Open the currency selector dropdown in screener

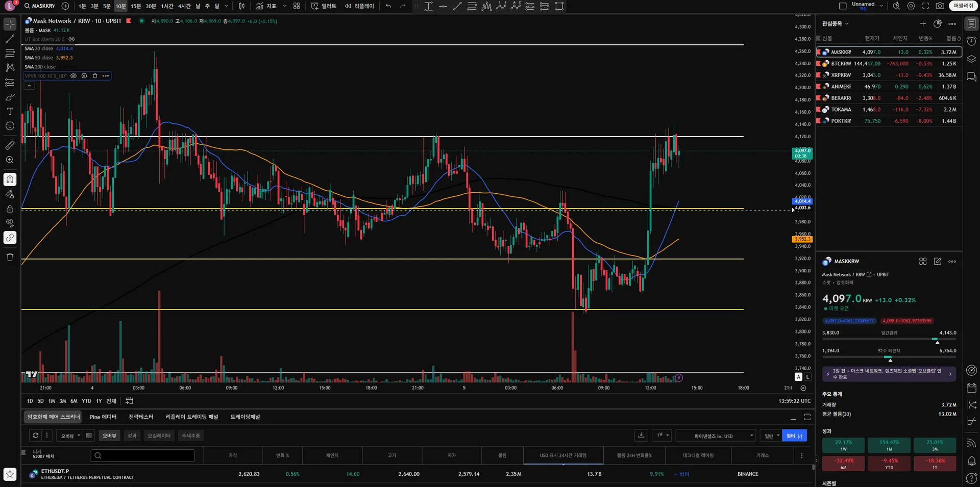(x=716, y=436)
